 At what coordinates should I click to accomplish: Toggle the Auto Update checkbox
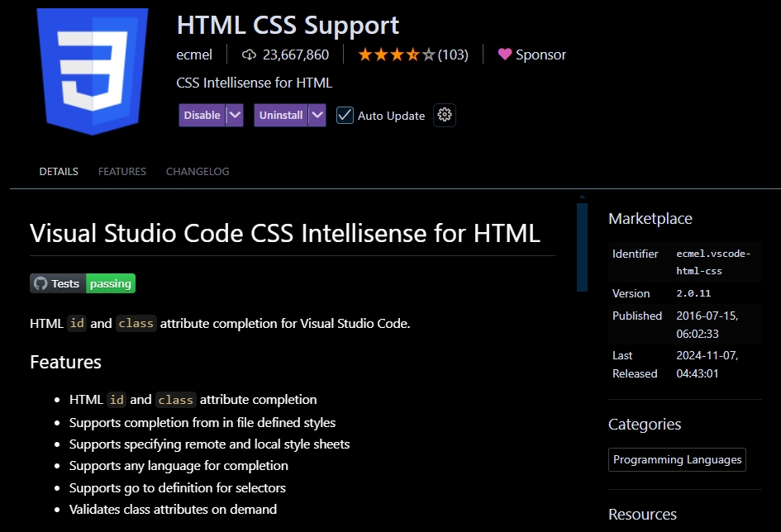pos(345,115)
